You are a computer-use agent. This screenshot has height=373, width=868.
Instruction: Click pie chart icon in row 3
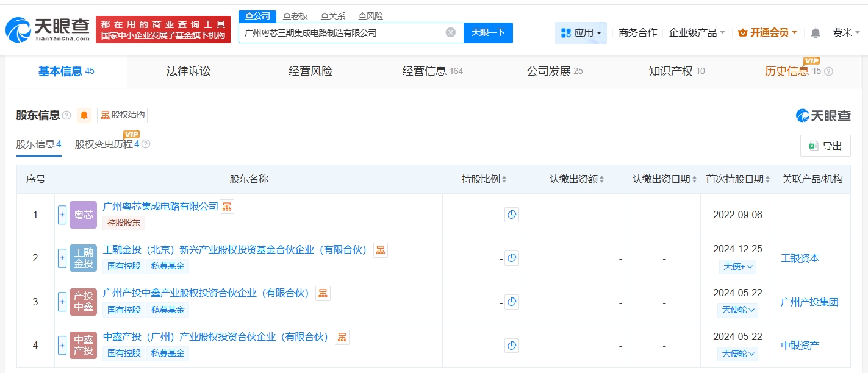coord(512,302)
